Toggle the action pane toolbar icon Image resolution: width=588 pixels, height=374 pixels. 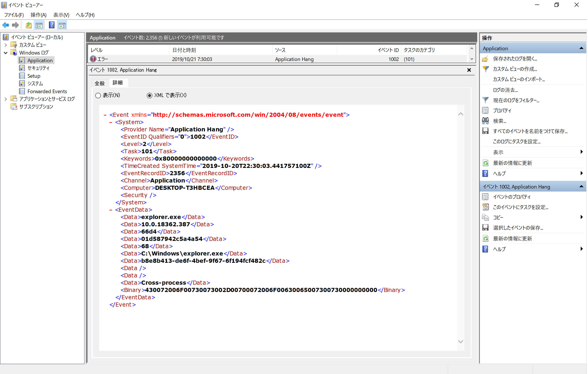62,25
